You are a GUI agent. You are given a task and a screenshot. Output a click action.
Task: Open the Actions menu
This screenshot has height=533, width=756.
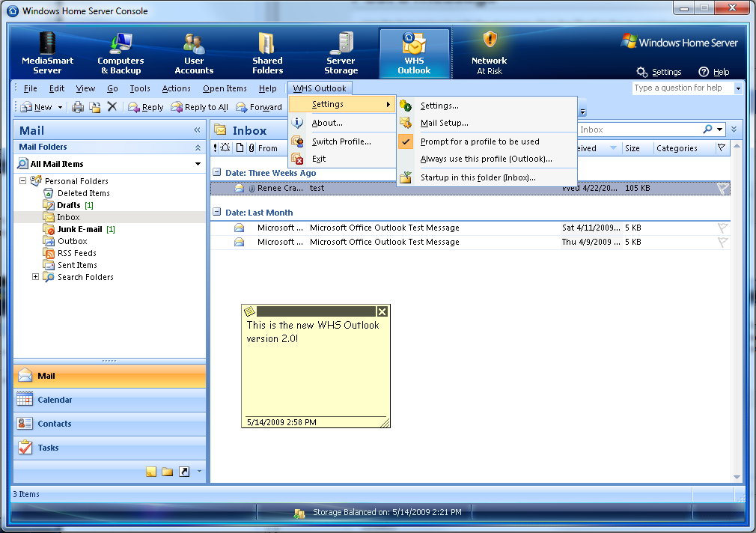pos(176,88)
